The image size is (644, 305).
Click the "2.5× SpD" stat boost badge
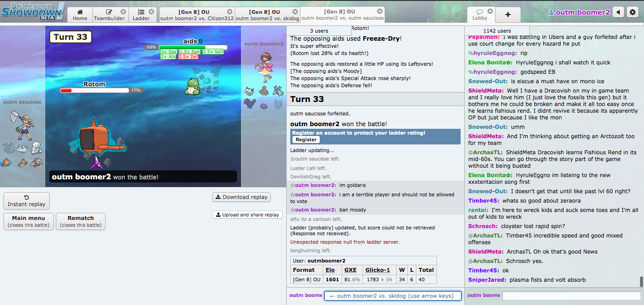click(x=213, y=52)
